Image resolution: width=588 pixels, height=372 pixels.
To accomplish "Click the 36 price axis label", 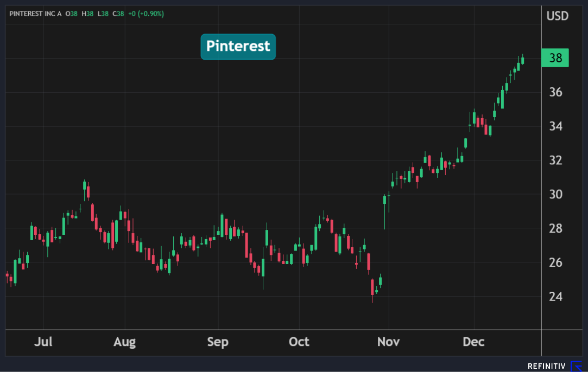I will coord(555,93).
